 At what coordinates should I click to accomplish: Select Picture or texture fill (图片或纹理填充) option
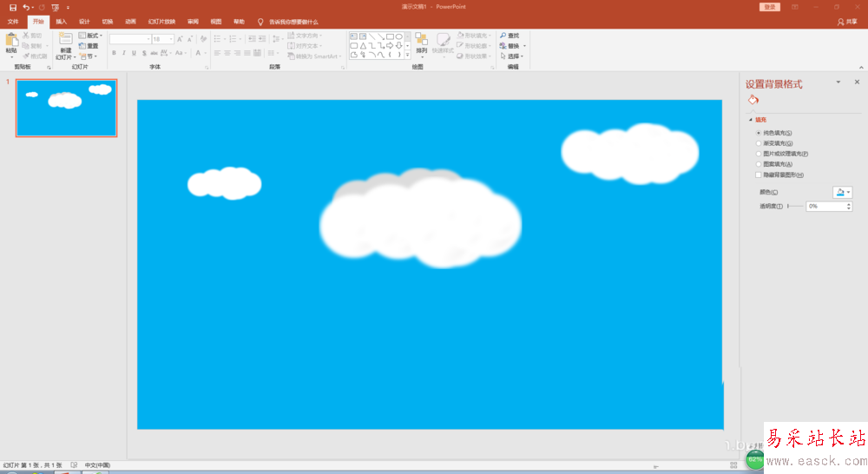coord(759,154)
